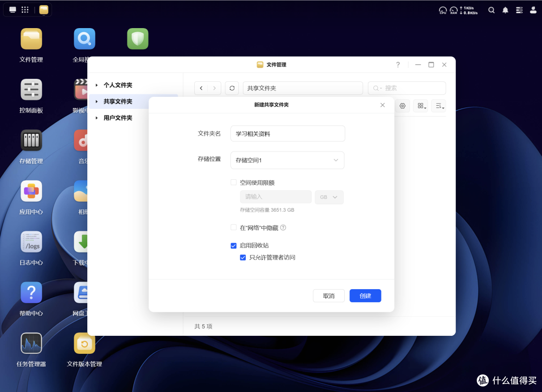
Task: Close the 新建共享文件夹 dialog
Action: [x=382, y=105]
